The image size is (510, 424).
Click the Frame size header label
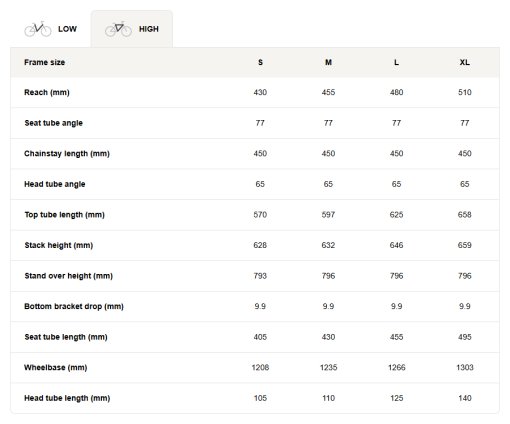click(44, 62)
